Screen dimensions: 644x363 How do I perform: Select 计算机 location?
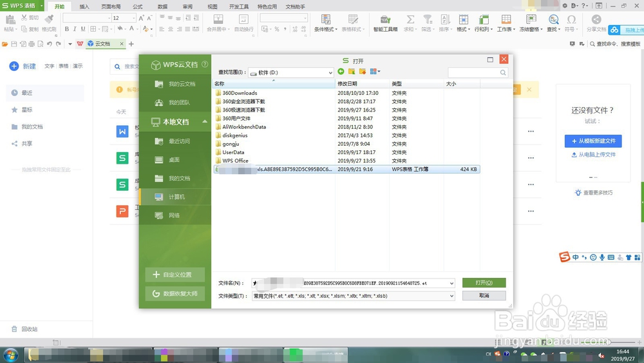pos(175,197)
